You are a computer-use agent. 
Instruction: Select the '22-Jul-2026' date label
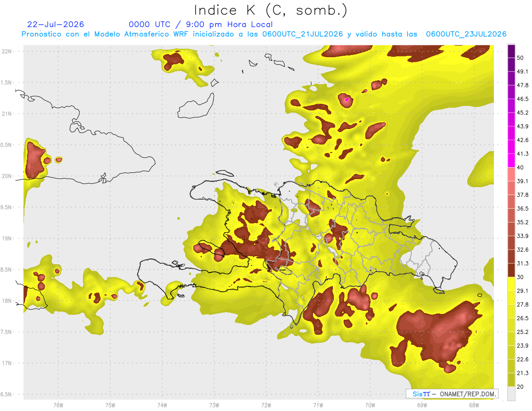(55, 24)
